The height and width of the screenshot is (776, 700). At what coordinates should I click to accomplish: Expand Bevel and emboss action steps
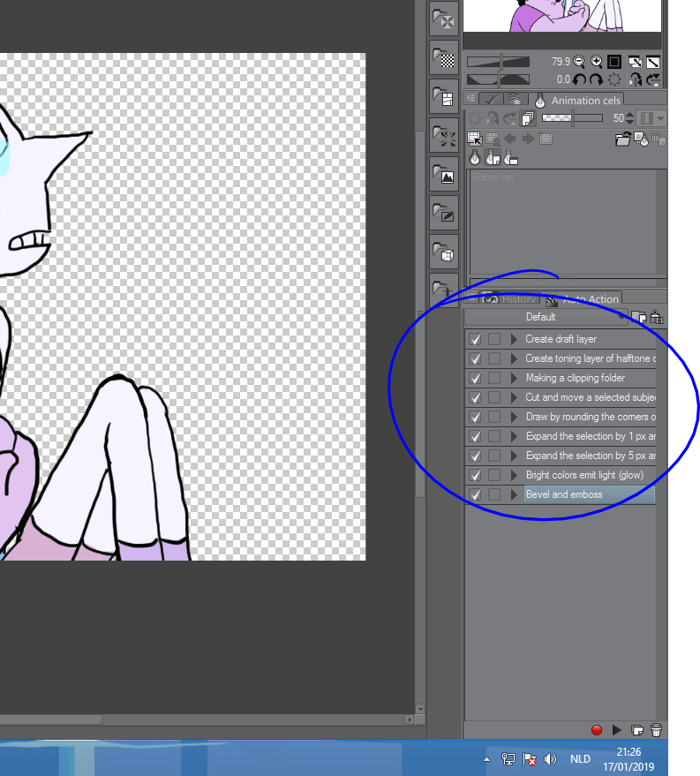coord(514,494)
